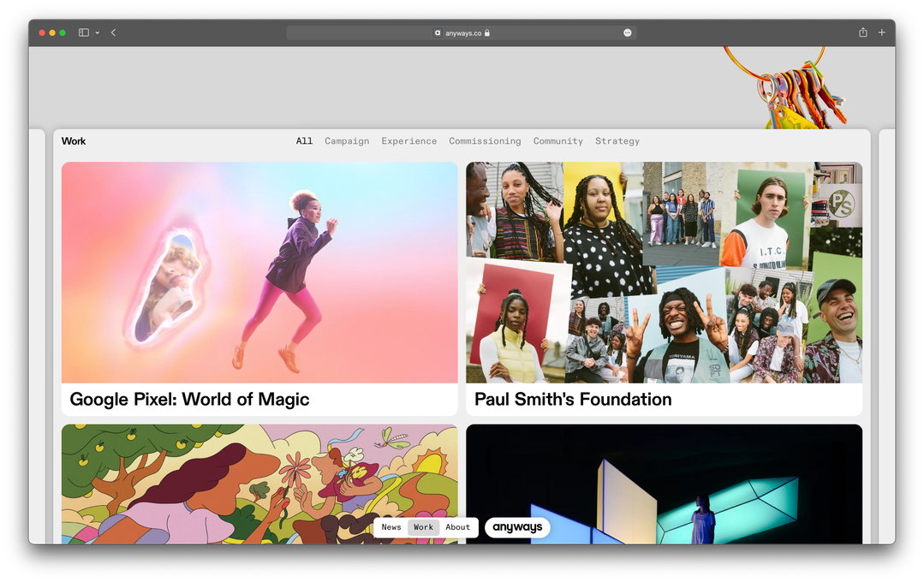Add a new tab with plus icon
Image resolution: width=924 pixels, height=582 pixels.
(x=881, y=33)
